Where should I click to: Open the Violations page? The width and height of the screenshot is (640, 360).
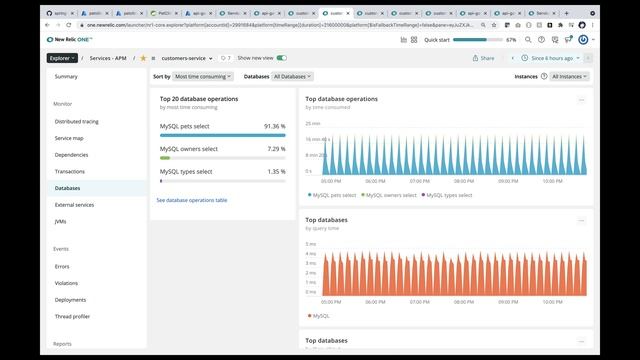click(66, 283)
